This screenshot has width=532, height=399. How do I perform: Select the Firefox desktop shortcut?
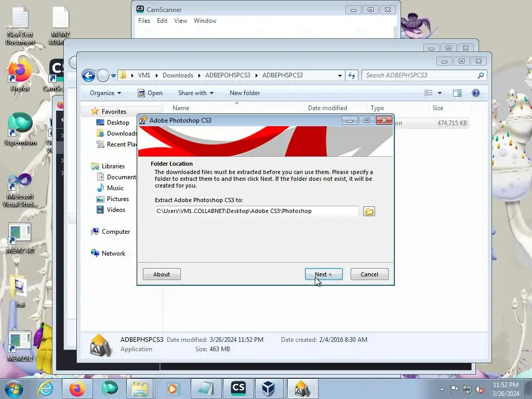pyautogui.click(x=20, y=75)
